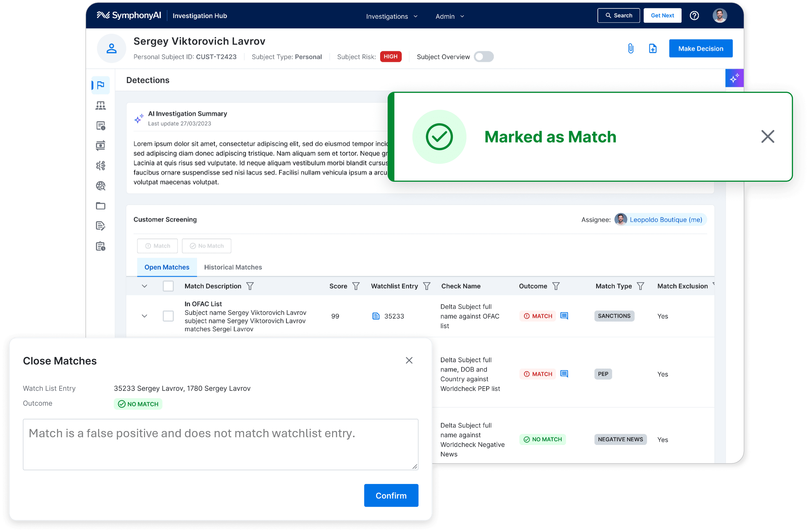Confirm the Close Matches dialog

[391, 495]
